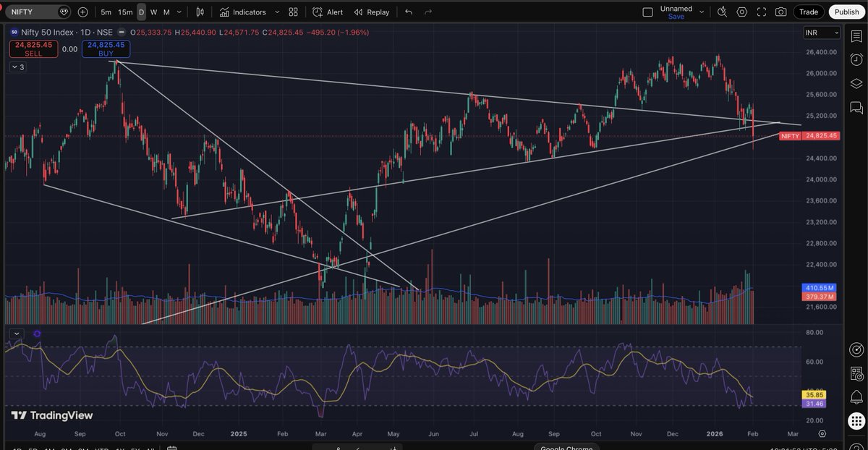868x450 pixels.
Task: Collapse the indicators legend showing 3
Action: point(18,67)
